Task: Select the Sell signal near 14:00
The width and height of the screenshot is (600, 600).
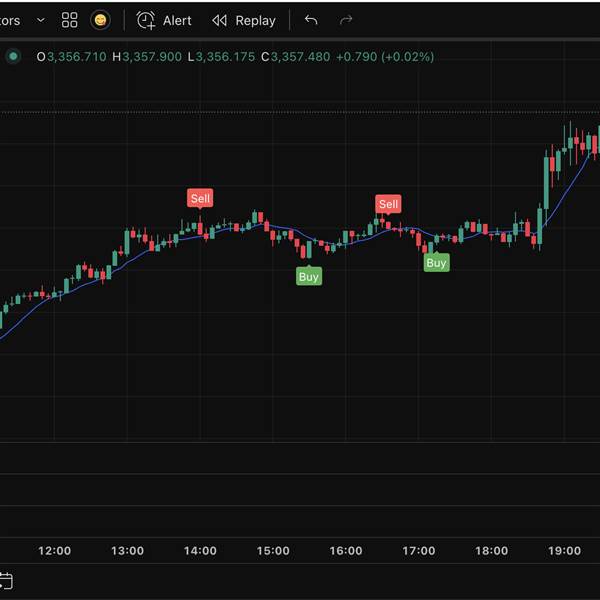Action: coord(200,198)
